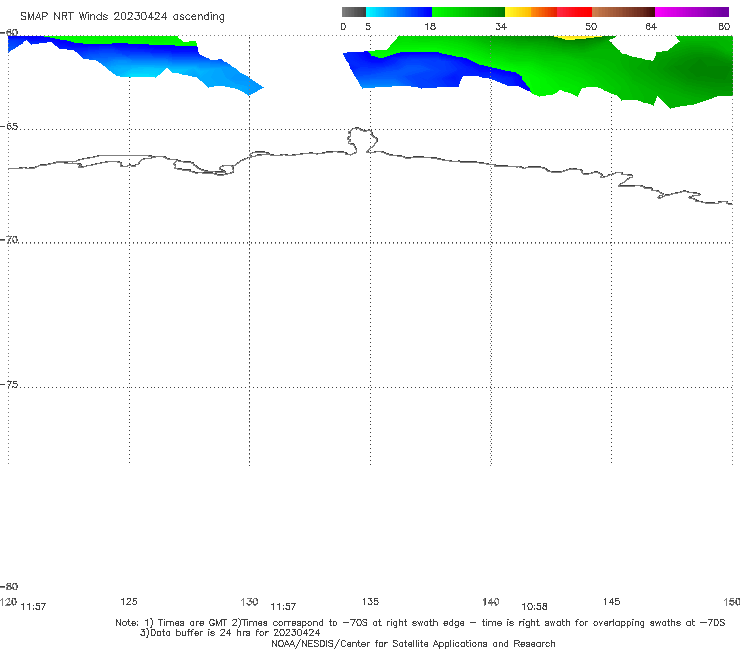Click the swath time "10:58"
The height and width of the screenshot is (650, 740).
coord(534,607)
